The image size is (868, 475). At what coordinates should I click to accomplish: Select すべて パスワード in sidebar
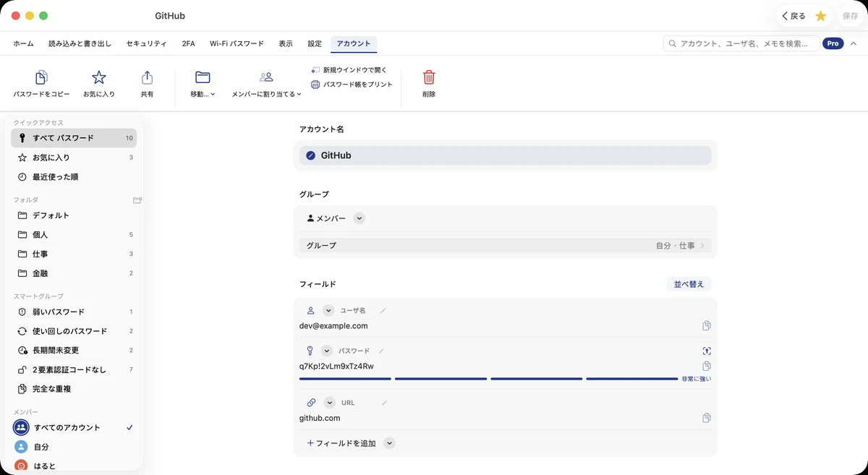[x=74, y=138]
